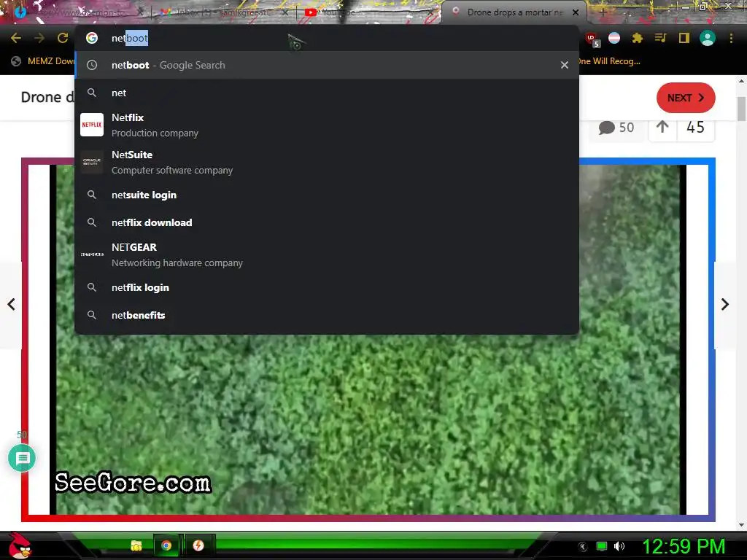Open the 50 comments bubble
This screenshot has height=560, width=747.
616,127
